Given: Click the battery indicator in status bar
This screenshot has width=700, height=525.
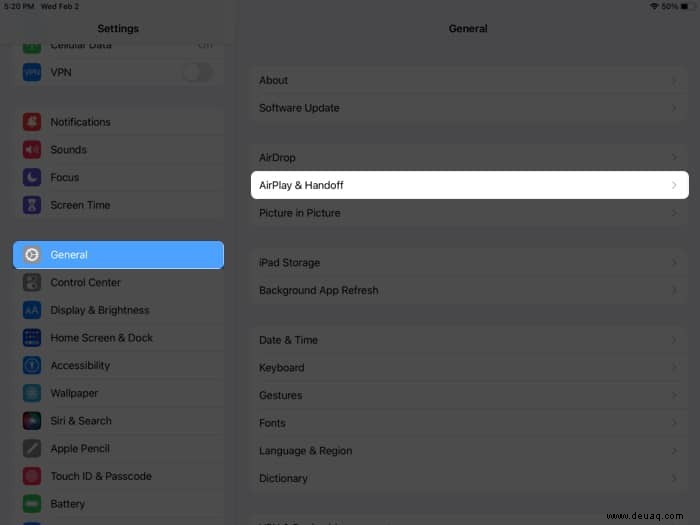Looking at the screenshot, I should point(688,6).
